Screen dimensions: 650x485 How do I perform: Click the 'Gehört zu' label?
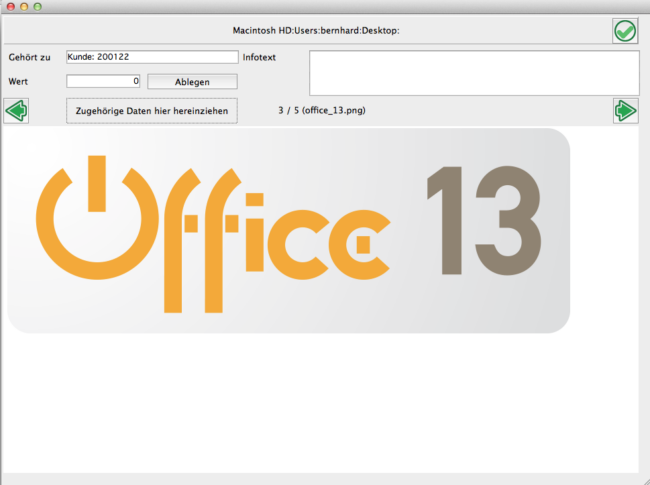click(29, 58)
